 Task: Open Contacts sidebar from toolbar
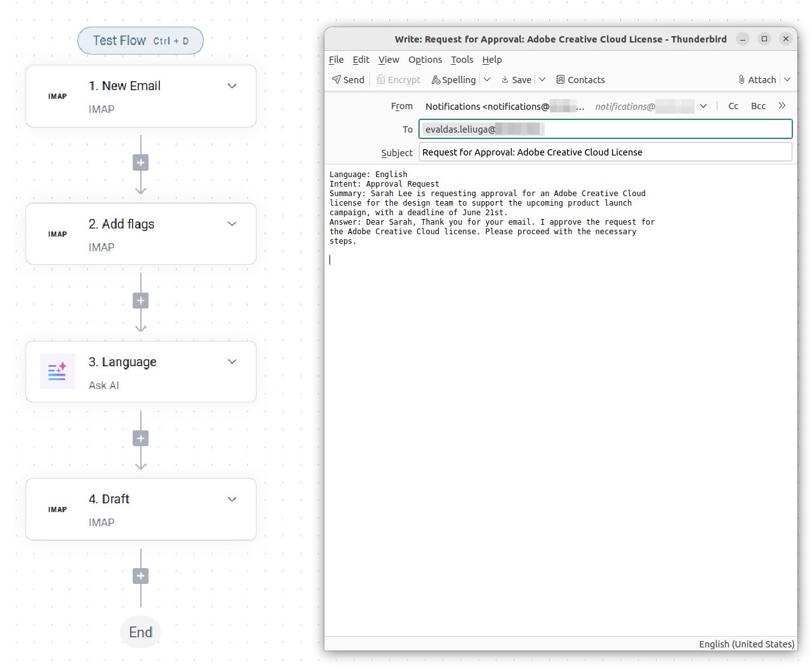pyautogui.click(x=580, y=79)
